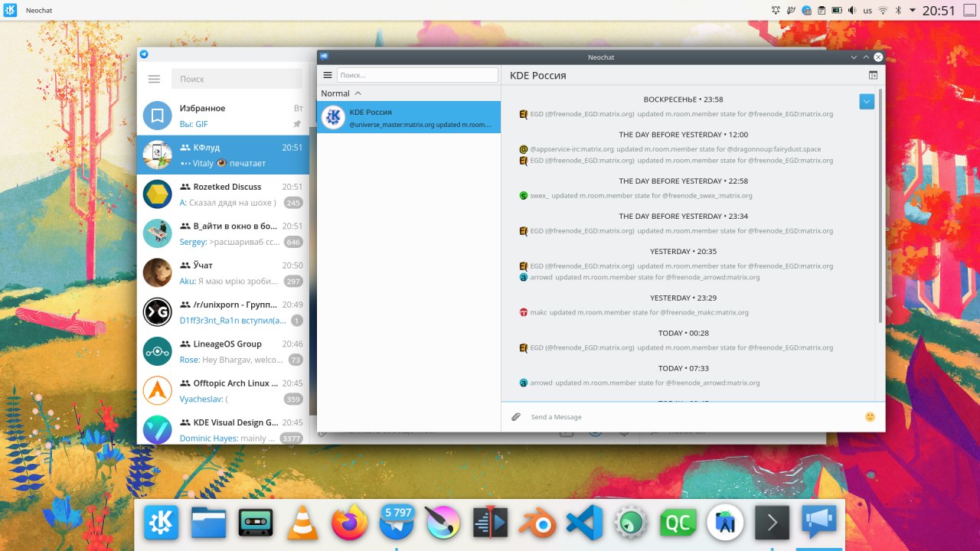This screenshot has height=551, width=980.
Task: Click the 20:51 clock in the panel
Action: click(x=939, y=11)
